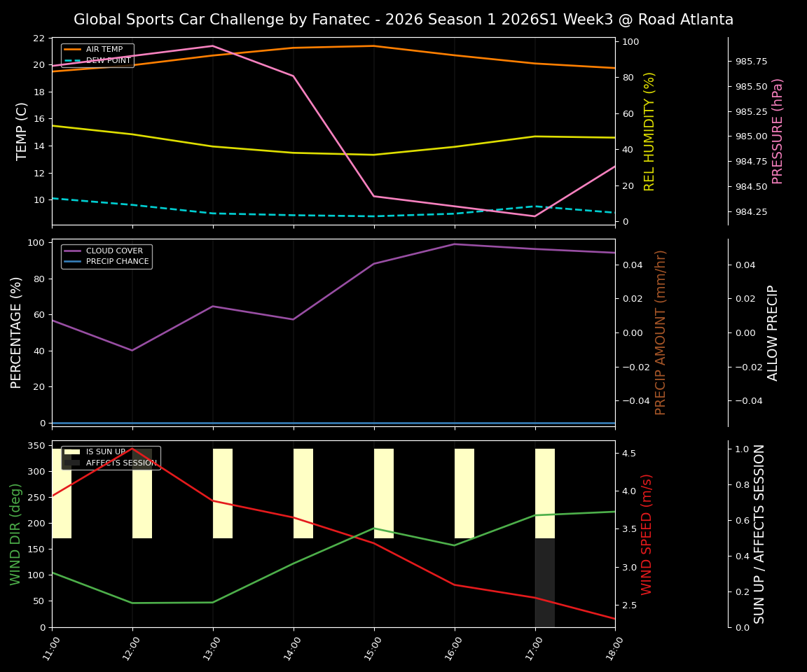Click the PRECIP CHANCE legend swatch
Screen dimensions: 807x672
[72, 260]
